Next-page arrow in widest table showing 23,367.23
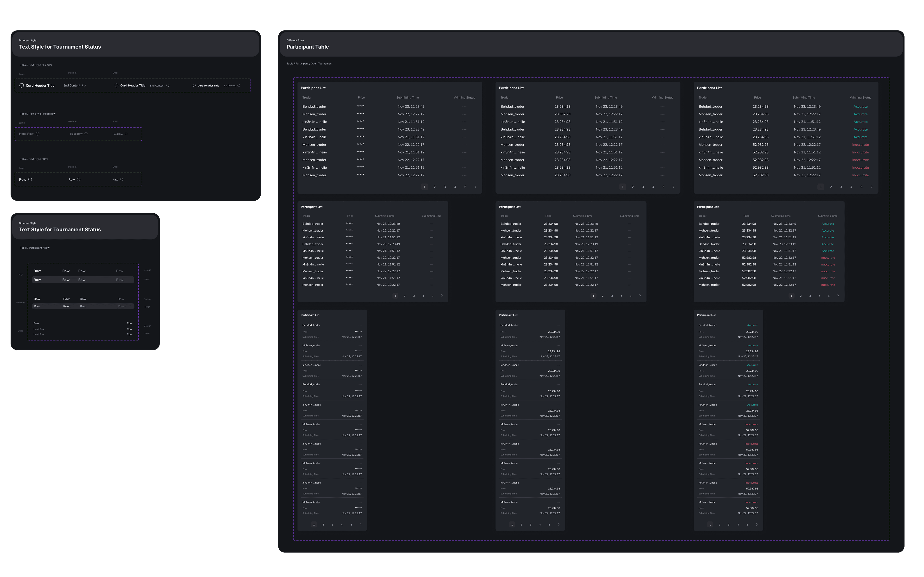The image size is (924, 577). point(673,187)
